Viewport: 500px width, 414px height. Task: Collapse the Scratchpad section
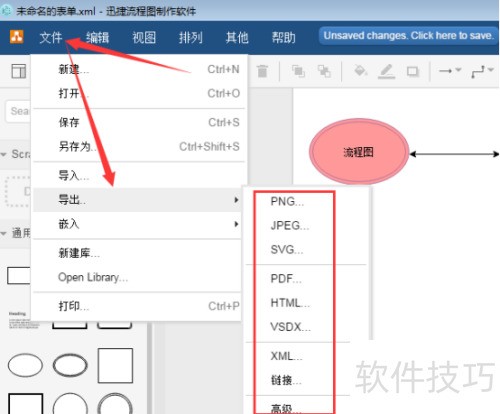coord(16,154)
